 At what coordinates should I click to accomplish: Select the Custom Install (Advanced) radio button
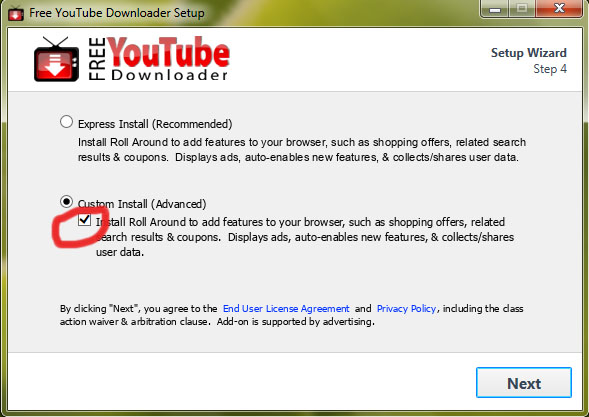point(66,202)
